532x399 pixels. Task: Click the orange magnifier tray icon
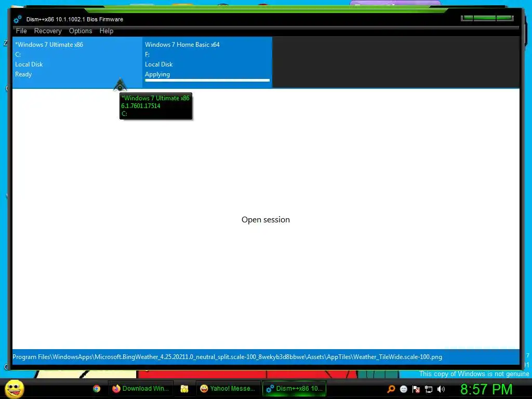(x=391, y=389)
